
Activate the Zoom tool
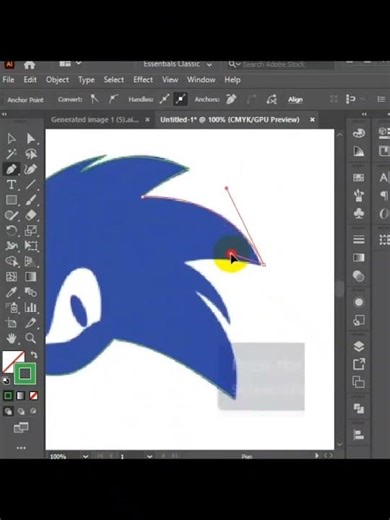point(31,338)
